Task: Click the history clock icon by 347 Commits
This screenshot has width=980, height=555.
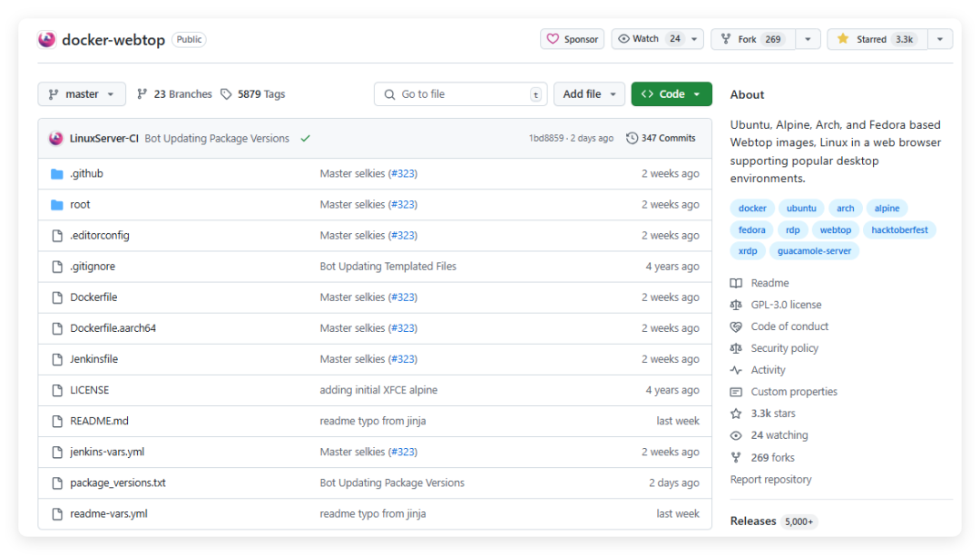Action: pyautogui.click(x=632, y=138)
